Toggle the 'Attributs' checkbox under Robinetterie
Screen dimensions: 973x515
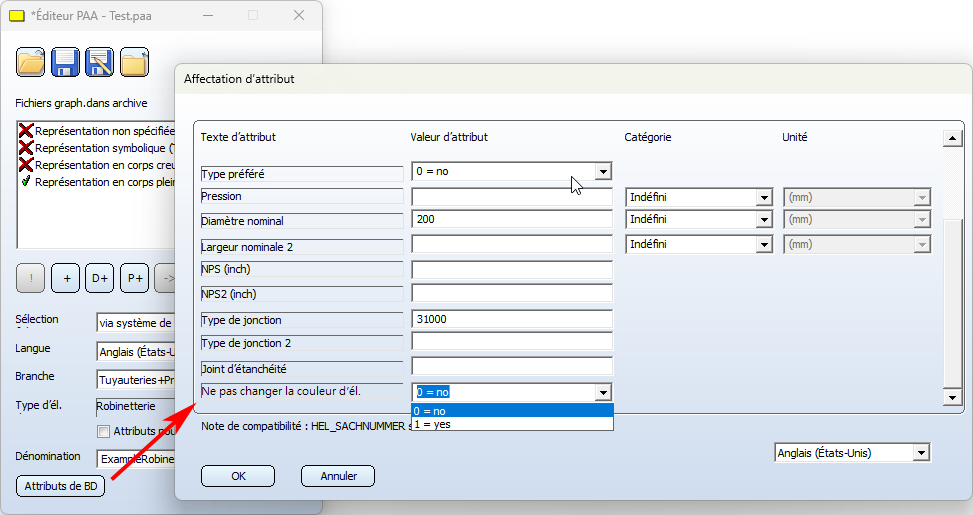pos(103,432)
